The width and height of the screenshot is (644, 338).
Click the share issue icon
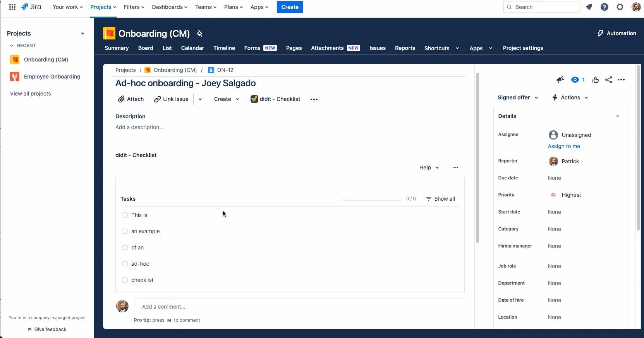coord(609,80)
